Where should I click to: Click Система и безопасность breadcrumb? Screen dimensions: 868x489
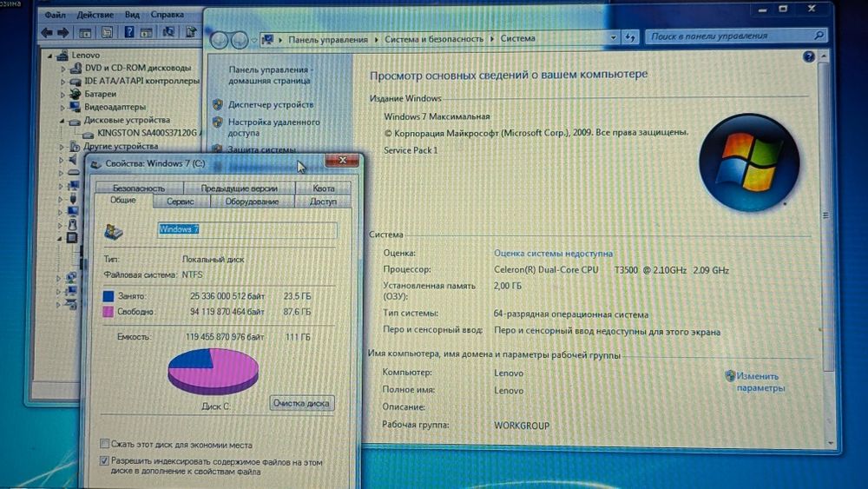[434, 39]
